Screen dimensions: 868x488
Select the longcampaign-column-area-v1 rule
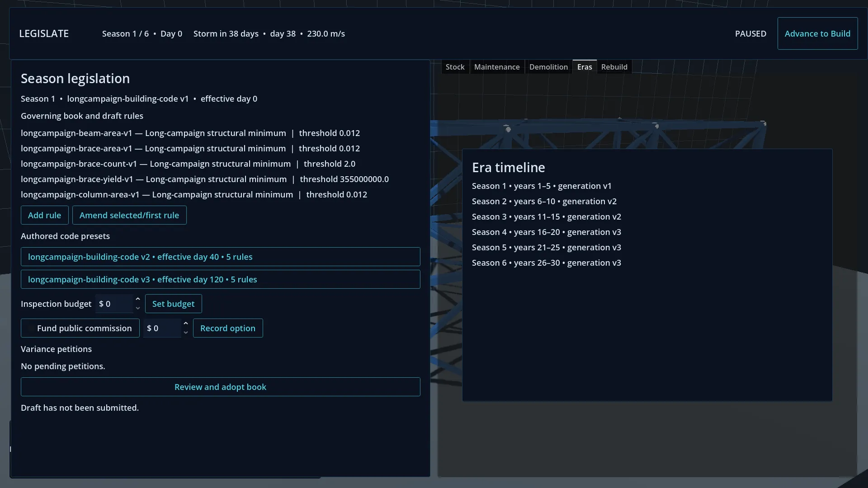tap(194, 194)
